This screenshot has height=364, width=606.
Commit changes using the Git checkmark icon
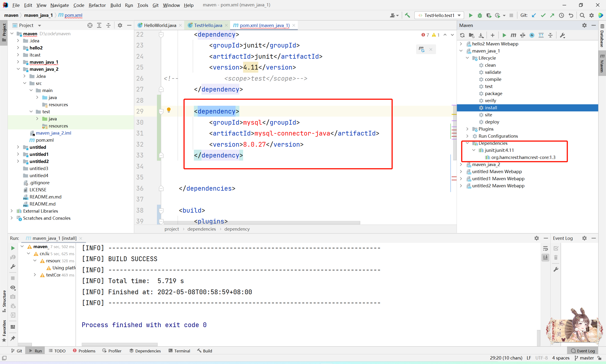pyautogui.click(x=543, y=15)
